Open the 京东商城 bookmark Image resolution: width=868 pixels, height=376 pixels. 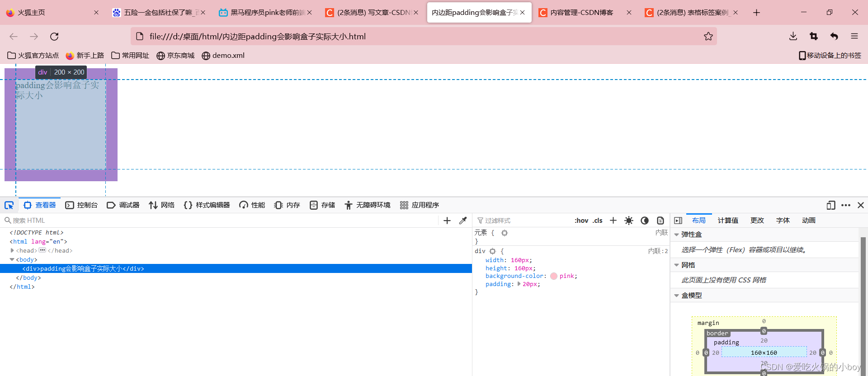pos(175,56)
